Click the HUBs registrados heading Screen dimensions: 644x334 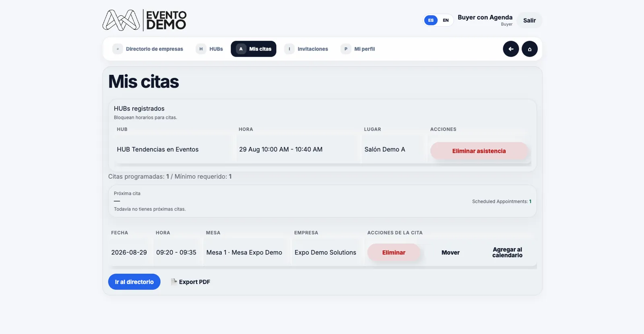click(x=139, y=109)
